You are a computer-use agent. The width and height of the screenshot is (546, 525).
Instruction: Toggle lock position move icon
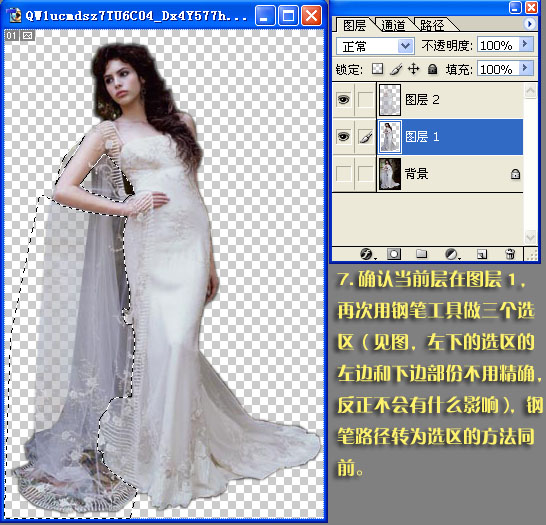click(x=414, y=69)
